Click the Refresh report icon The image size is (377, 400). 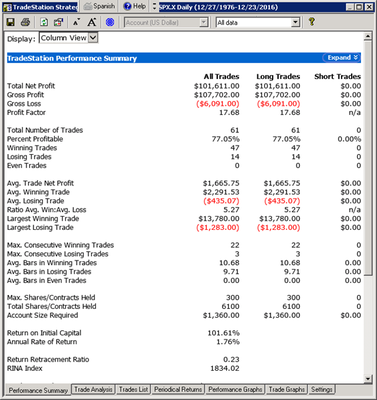44,22
